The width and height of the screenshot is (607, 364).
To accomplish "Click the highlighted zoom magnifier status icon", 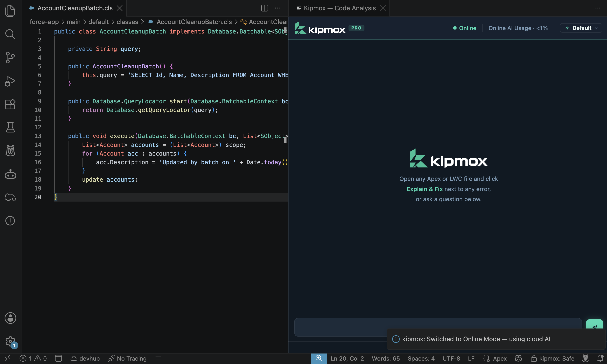I will 319,358.
